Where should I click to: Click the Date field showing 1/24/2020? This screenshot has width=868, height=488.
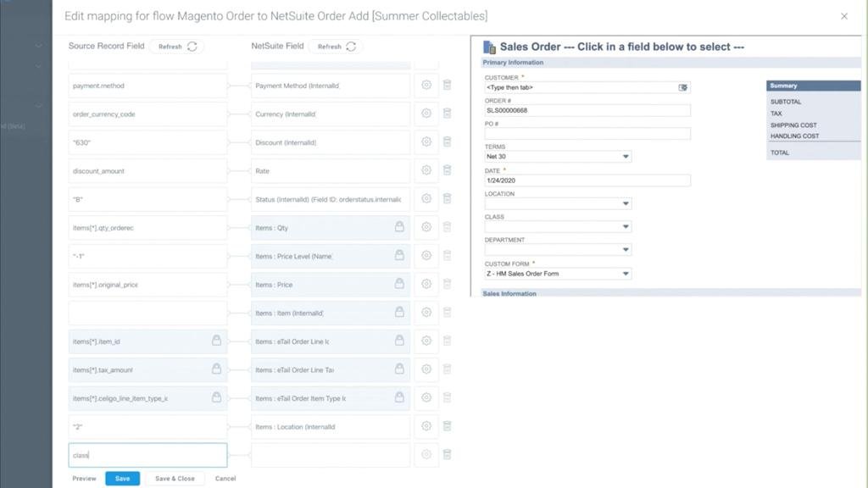tap(587, 180)
